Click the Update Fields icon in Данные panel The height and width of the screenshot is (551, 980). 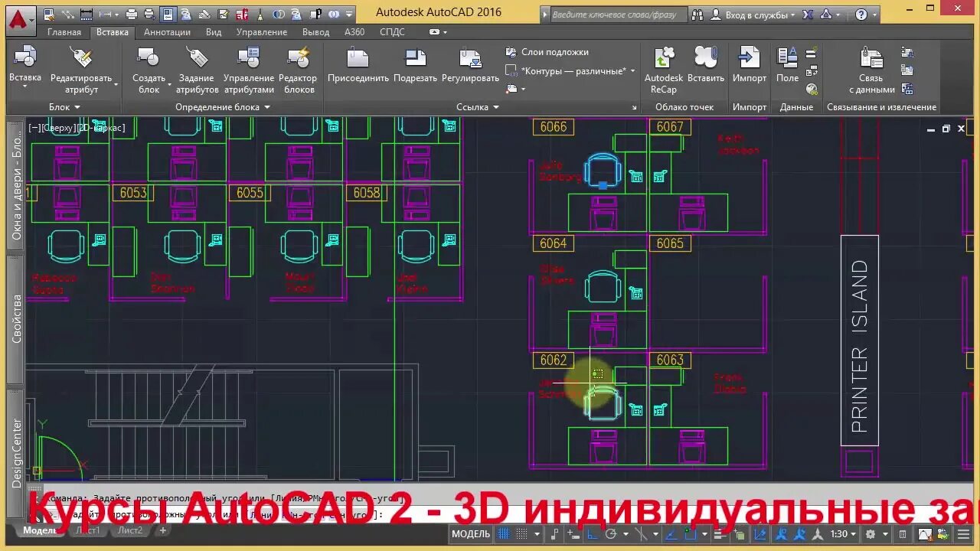click(x=811, y=54)
